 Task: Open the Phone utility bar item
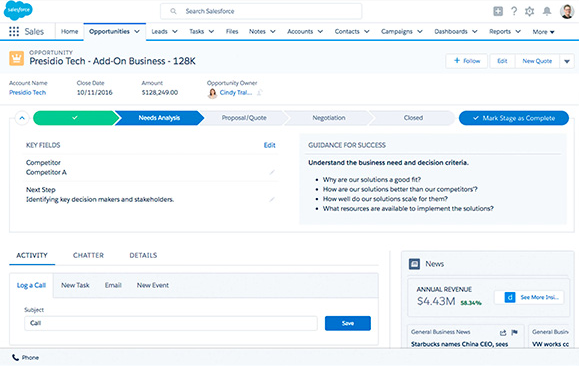(x=25, y=358)
